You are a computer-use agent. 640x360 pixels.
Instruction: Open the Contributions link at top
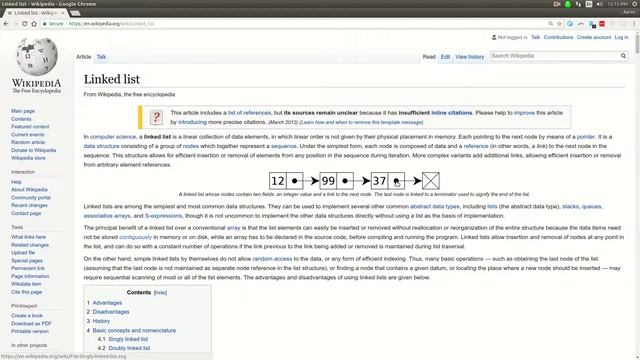point(558,37)
